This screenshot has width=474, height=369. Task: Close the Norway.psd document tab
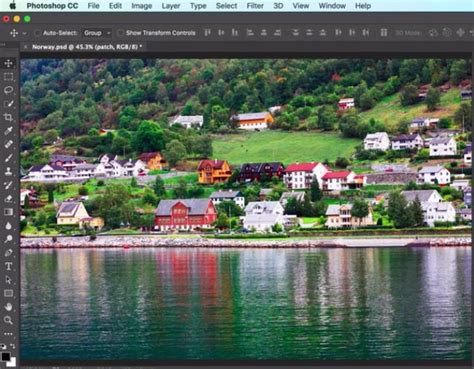click(25, 47)
